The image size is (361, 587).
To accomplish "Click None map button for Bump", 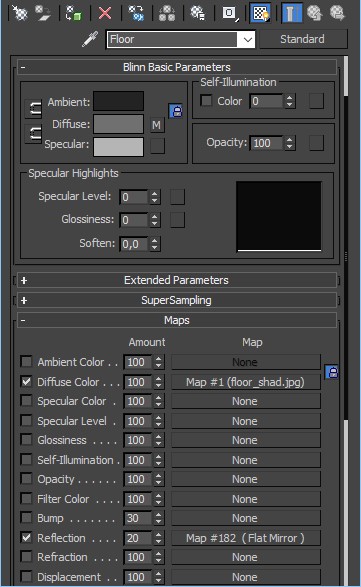I will tap(246, 518).
